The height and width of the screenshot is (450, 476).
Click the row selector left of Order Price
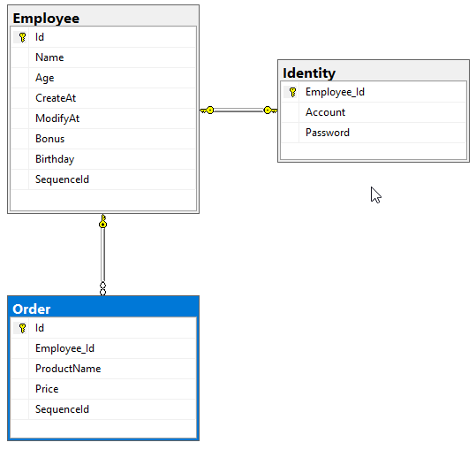(x=20, y=389)
